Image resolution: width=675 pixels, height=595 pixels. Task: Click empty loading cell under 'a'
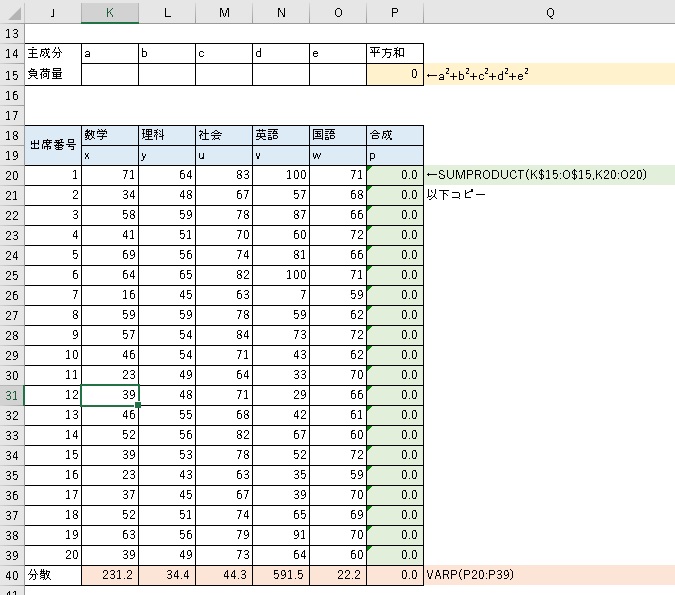109,74
